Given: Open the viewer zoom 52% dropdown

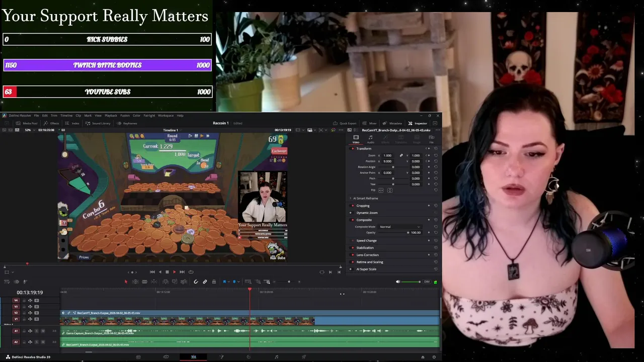Looking at the screenshot, I should click(29, 130).
